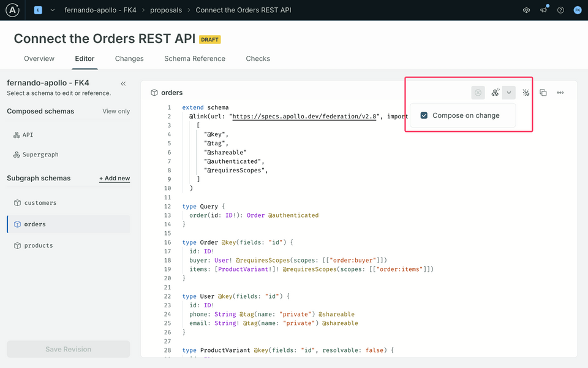Click the '"@shareable"' import line
This screenshot has width=588, height=368.
point(225,153)
